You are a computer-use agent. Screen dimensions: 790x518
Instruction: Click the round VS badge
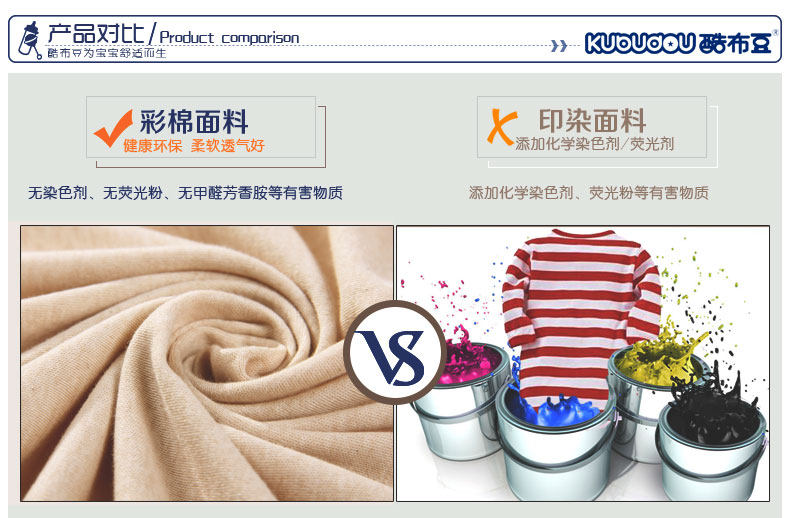[395, 352]
